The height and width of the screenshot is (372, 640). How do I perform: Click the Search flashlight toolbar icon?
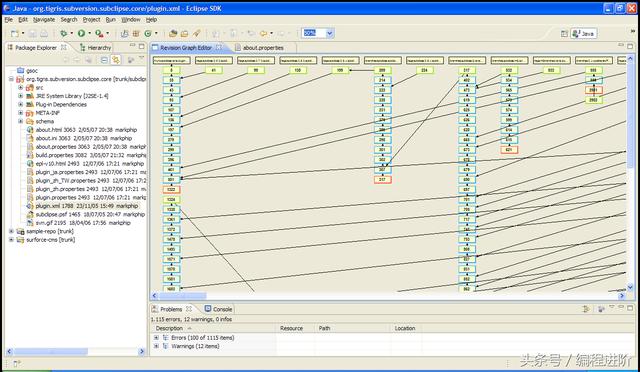[x=196, y=33]
